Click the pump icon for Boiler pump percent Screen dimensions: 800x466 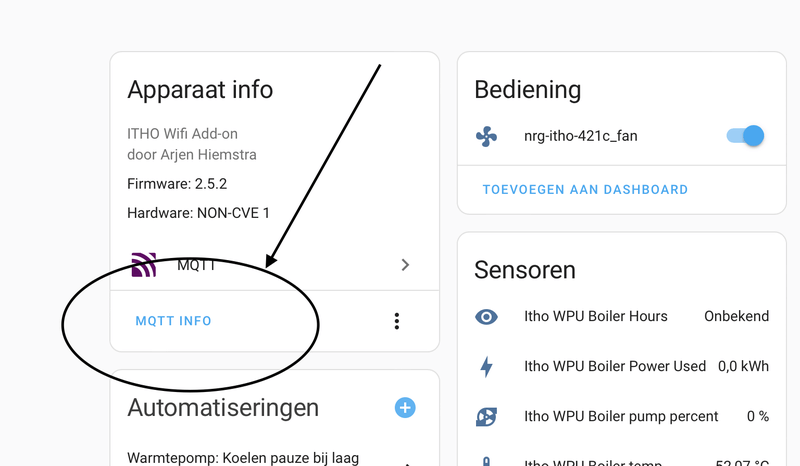point(487,416)
